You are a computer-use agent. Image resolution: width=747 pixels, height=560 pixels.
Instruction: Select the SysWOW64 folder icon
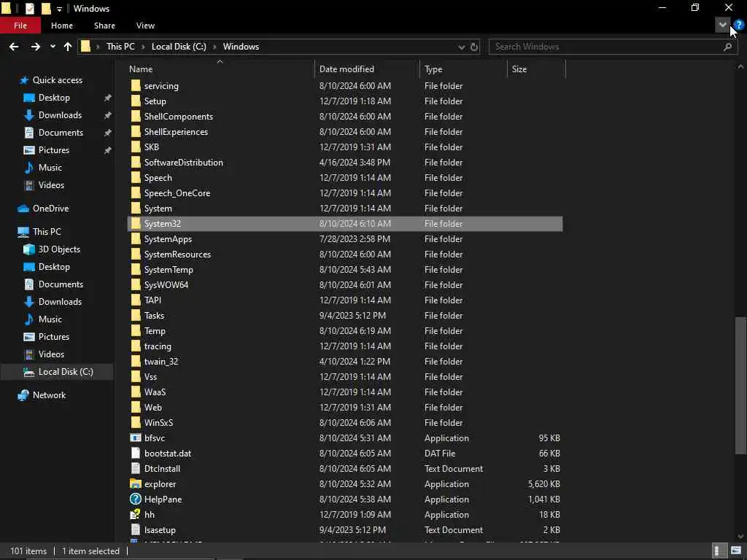pos(136,285)
